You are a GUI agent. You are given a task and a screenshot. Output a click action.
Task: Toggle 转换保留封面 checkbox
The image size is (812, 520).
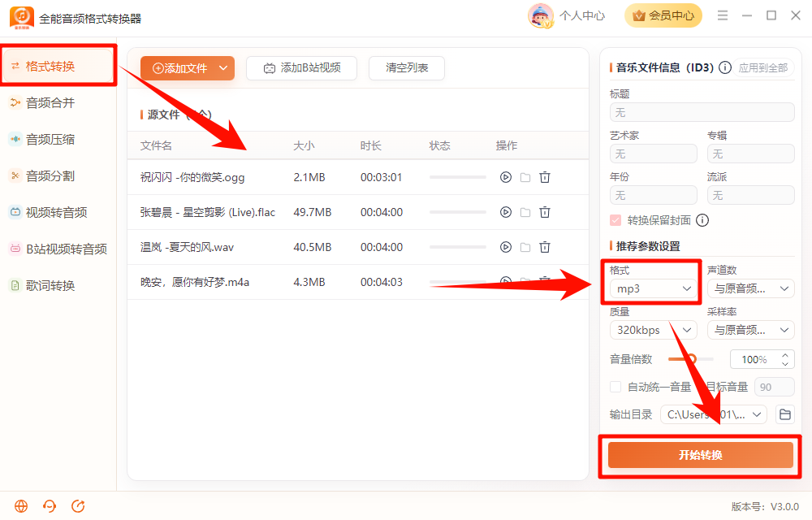[x=615, y=220]
